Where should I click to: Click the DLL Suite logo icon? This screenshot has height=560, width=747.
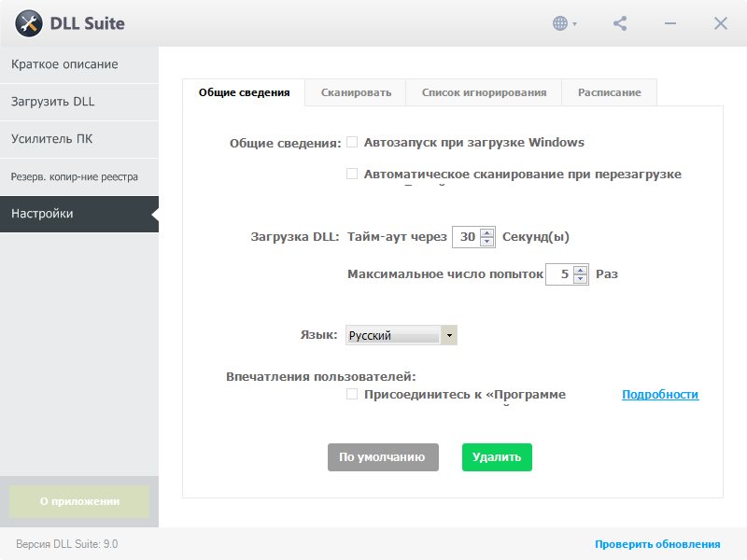30,23
